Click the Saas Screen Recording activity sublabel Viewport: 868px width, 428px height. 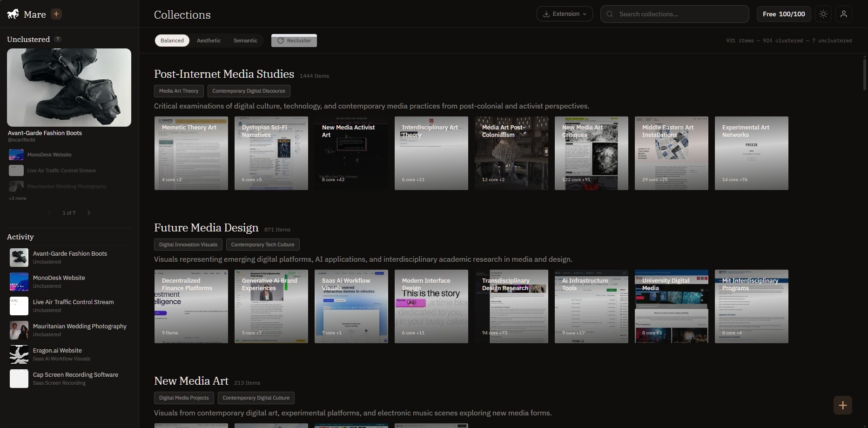click(59, 383)
